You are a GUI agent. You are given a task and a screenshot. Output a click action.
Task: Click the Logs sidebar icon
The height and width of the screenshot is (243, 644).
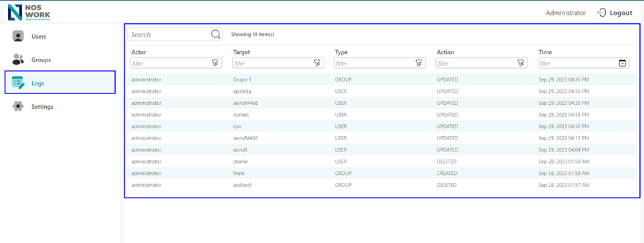coord(19,83)
